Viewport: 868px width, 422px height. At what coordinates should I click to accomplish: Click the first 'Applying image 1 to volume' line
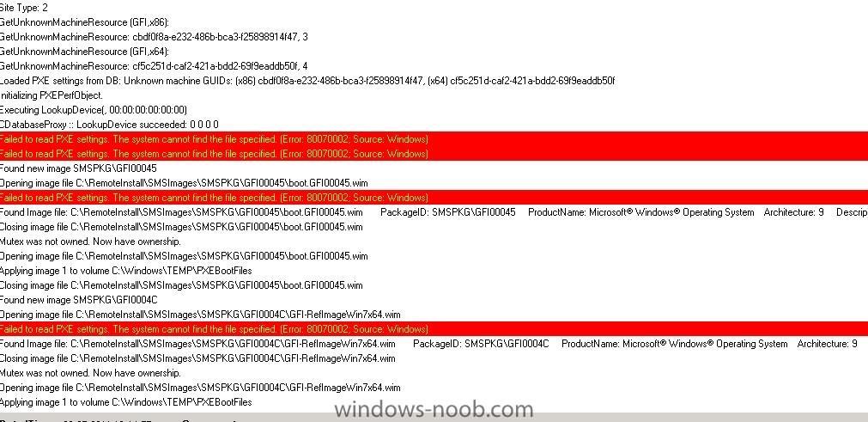[x=434, y=271]
